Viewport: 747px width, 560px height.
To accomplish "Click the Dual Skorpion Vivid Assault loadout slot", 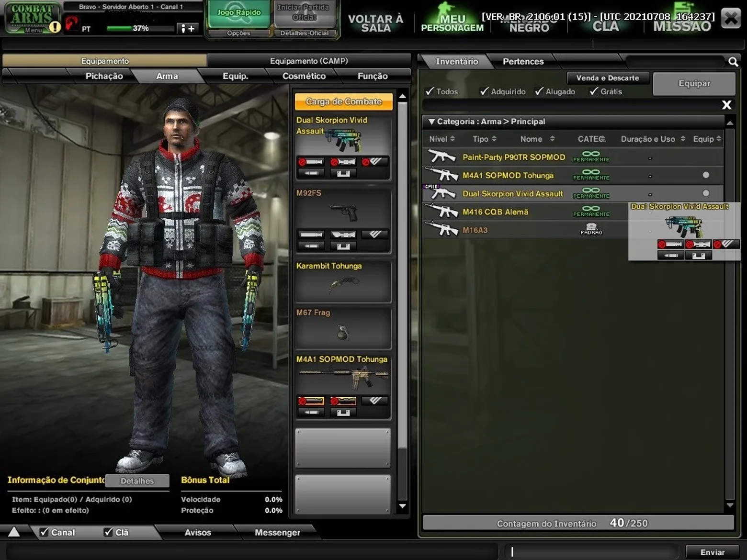I will point(343,147).
